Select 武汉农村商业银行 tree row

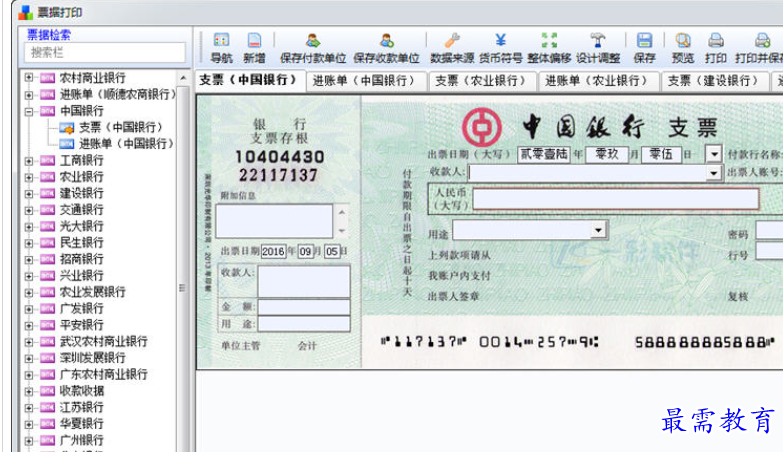click(x=104, y=342)
